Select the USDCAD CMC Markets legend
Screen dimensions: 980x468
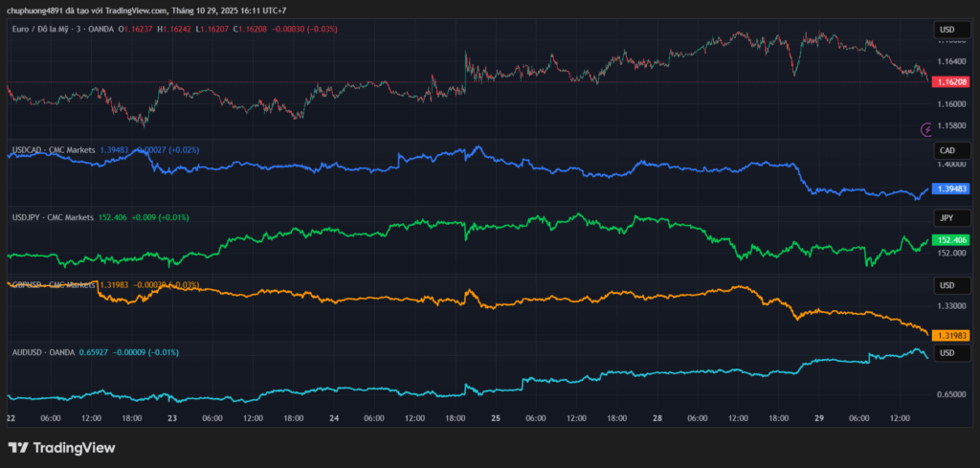[x=53, y=150]
